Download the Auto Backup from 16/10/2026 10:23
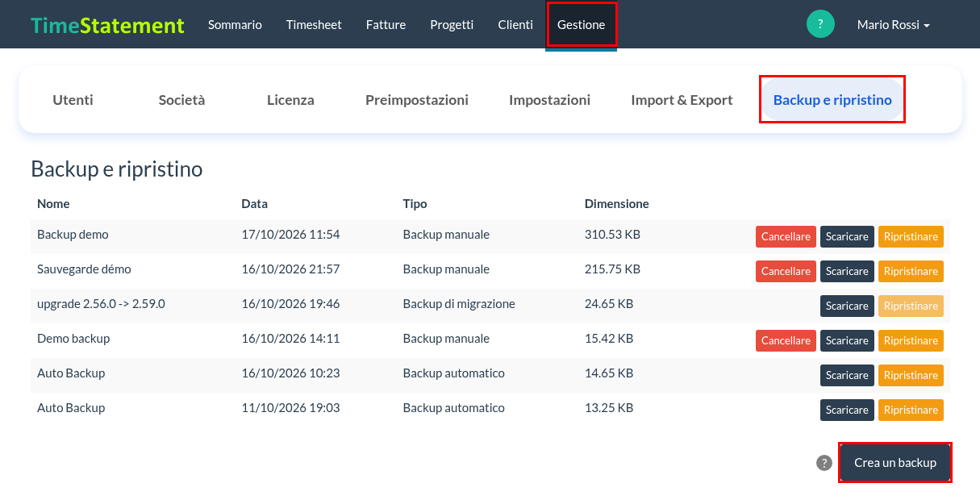 tap(847, 376)
